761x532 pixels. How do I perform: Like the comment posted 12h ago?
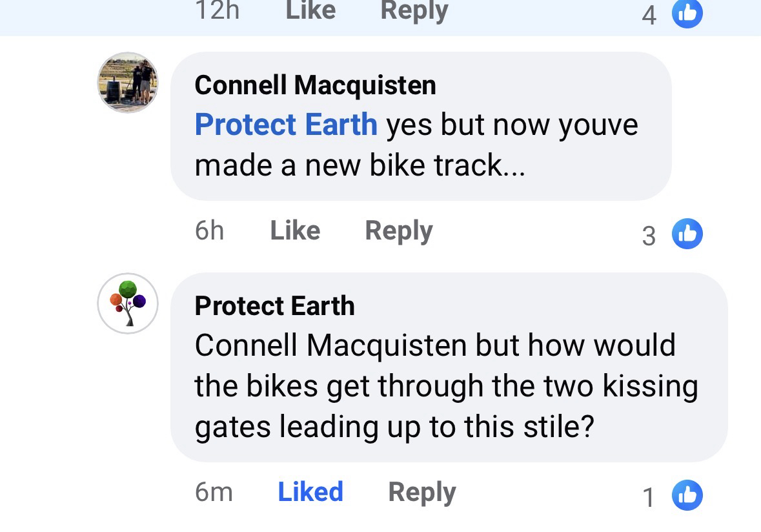pos(310,10)
